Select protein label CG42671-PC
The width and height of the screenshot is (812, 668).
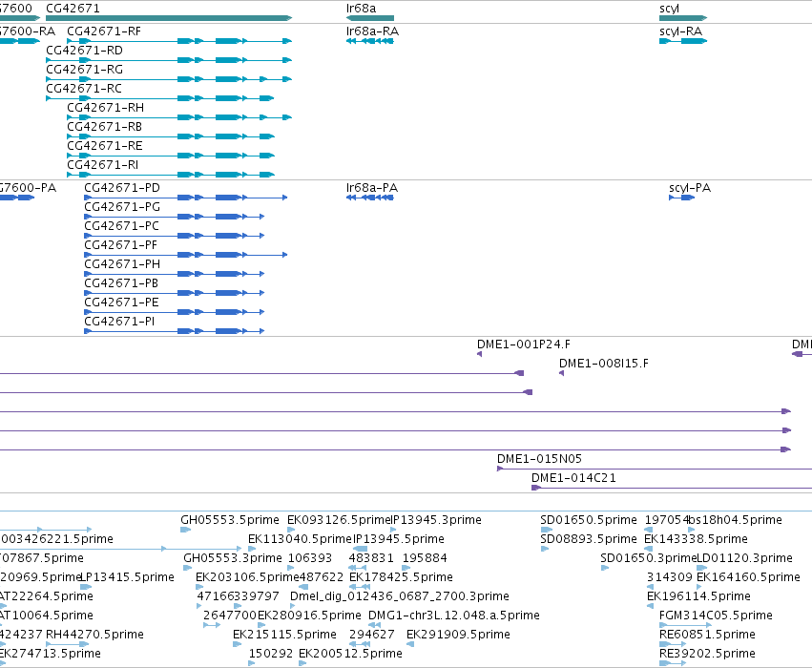coord(121,226)
